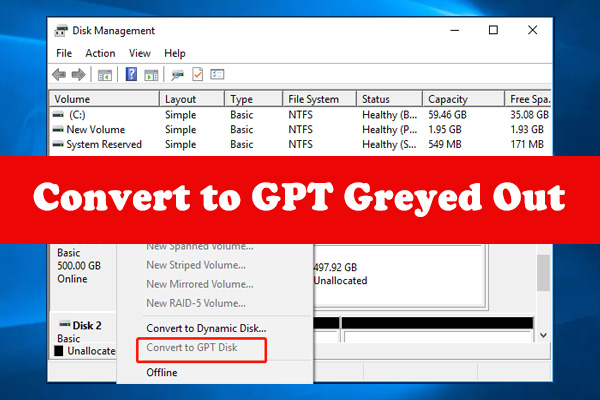Minimize the Disk Management window

pos(455,30)
